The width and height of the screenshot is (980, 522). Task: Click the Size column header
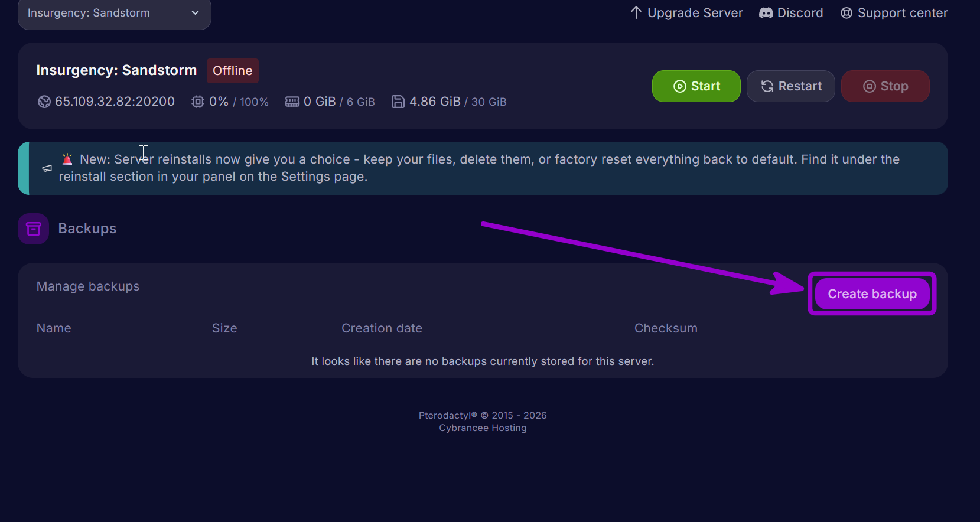pyautogui.click(x=224, y=328)
